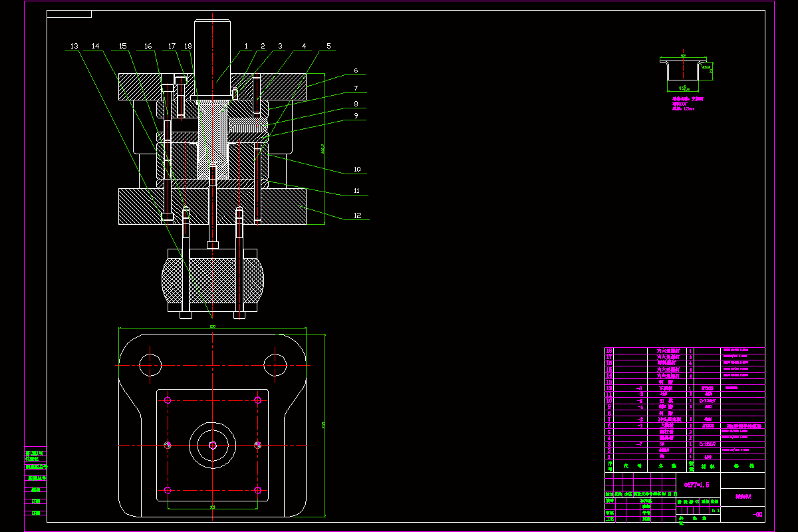Select callout number 15 above the assembly view
Screen dimensions: 798x532
(122, 47)
